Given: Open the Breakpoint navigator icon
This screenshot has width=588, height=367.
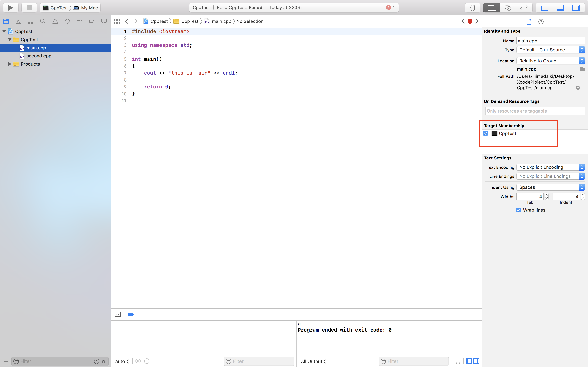Looking at the screenshot, I should point(92,21).
